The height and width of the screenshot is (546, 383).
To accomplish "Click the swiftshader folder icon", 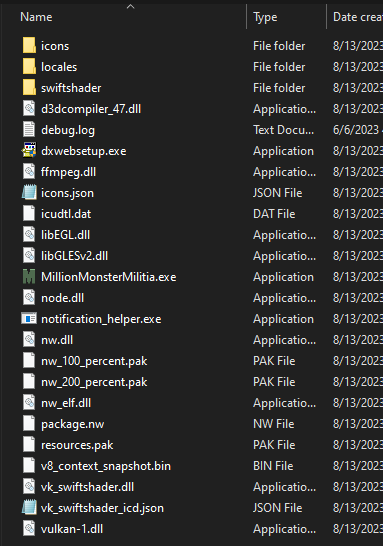I will point(29,87).
